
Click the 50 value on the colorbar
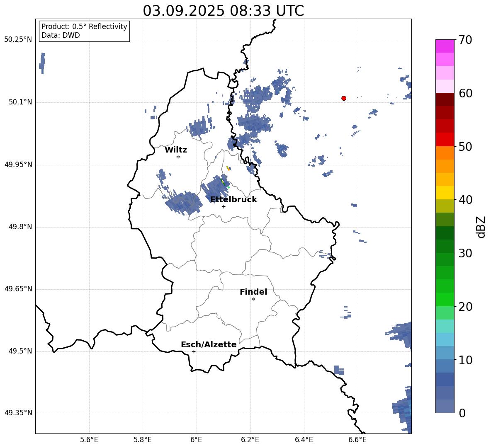click(x=465, y=146)
